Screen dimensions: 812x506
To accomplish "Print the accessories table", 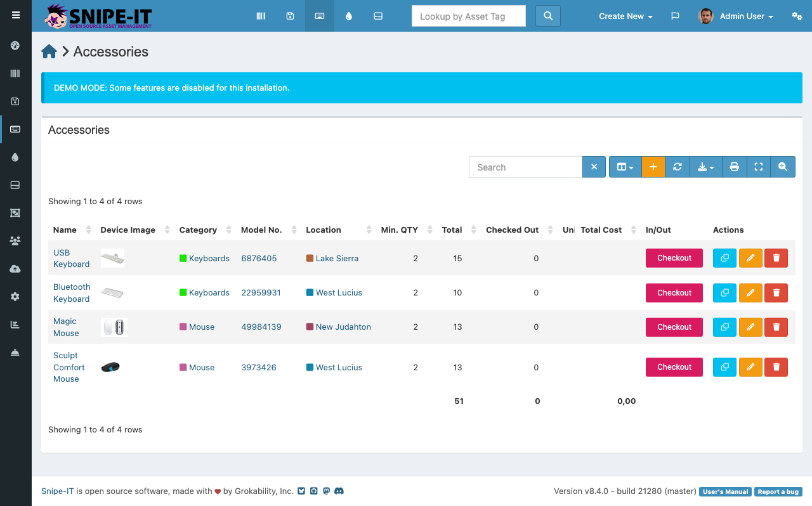I will coord(735,167).
